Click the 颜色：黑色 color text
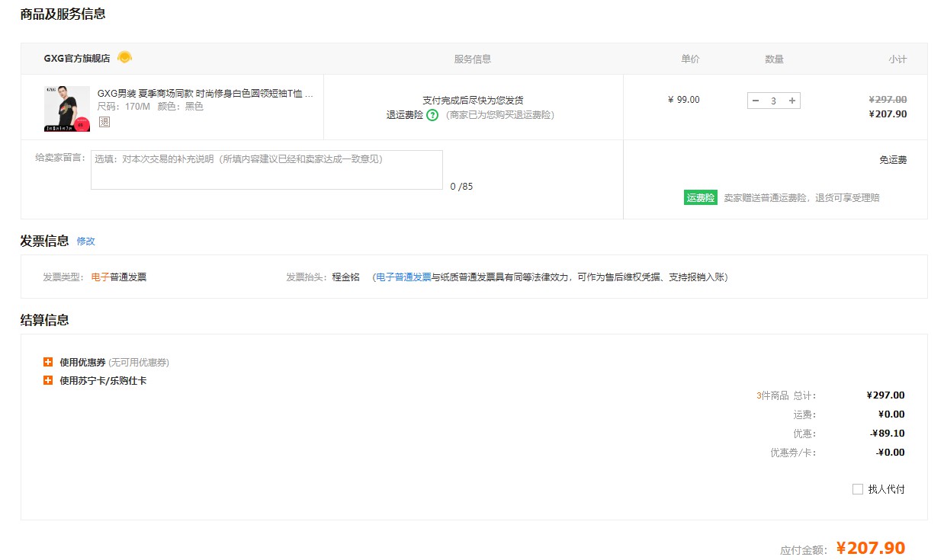This screenshot has width=944, height=560. [x=181, y=107]
